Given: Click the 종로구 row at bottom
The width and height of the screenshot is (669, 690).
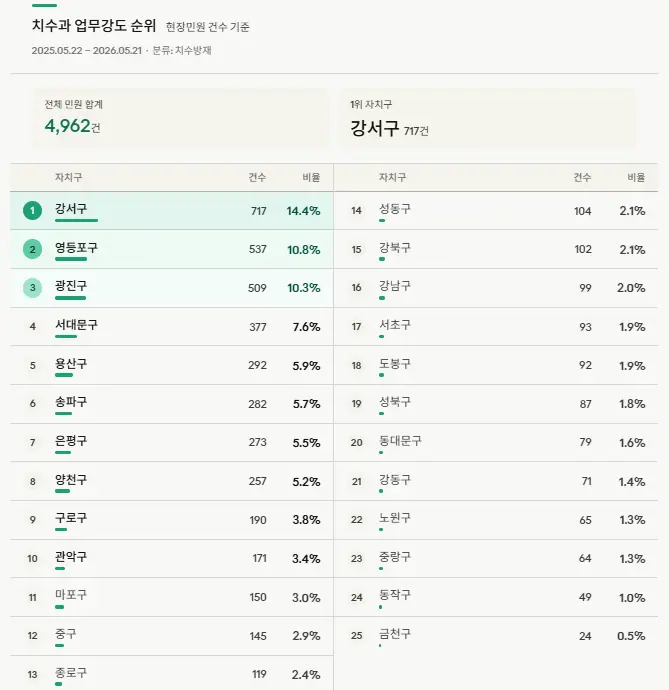Looking at the screenshot, I should coord(172,673).
